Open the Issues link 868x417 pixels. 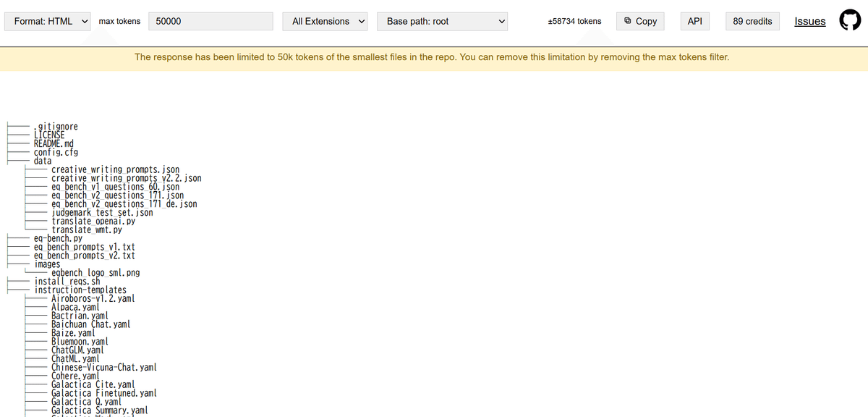[x=810, y=21]
